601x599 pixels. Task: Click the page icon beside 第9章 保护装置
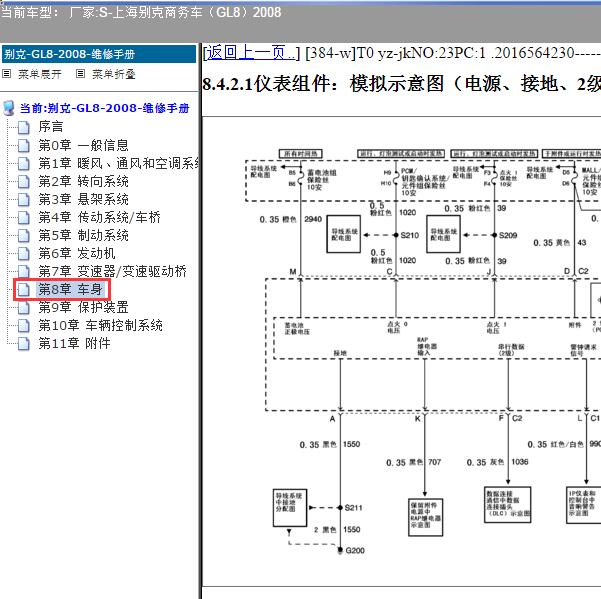24,308
